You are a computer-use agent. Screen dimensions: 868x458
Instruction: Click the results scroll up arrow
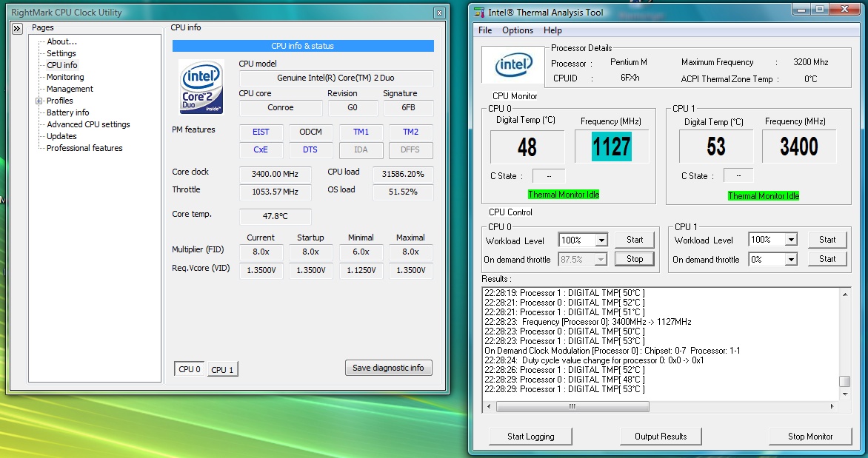845,294
